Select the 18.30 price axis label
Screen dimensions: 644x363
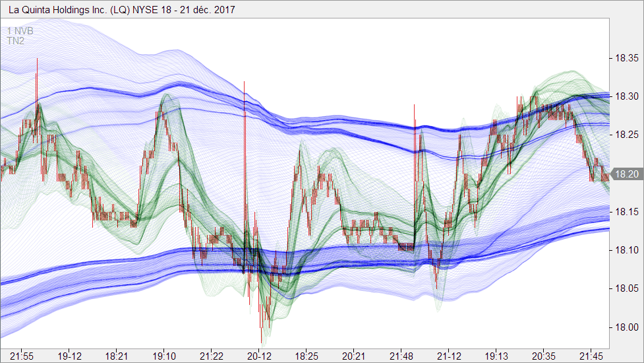pyautogui.click(x=627, y=96)
